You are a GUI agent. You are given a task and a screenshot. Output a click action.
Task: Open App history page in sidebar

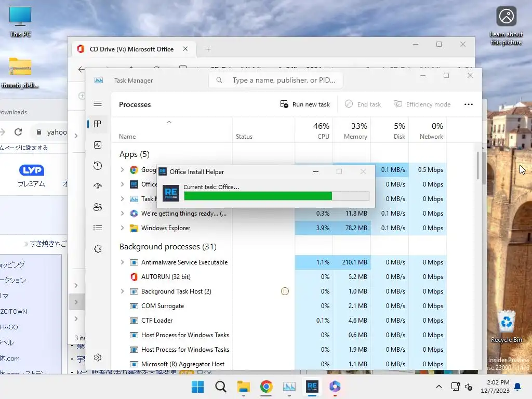click(x=98, y=166)
